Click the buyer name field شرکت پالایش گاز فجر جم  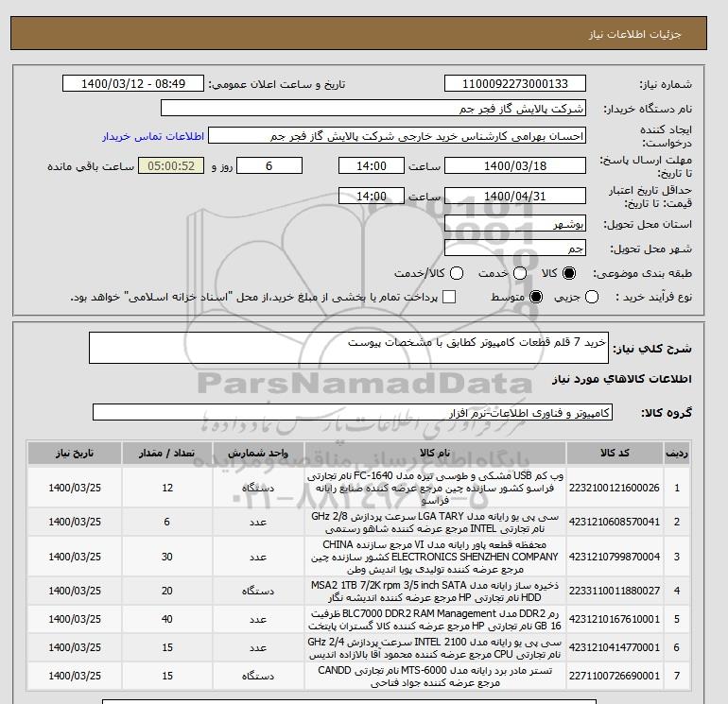pyautogui.click(x=373, y=108)
